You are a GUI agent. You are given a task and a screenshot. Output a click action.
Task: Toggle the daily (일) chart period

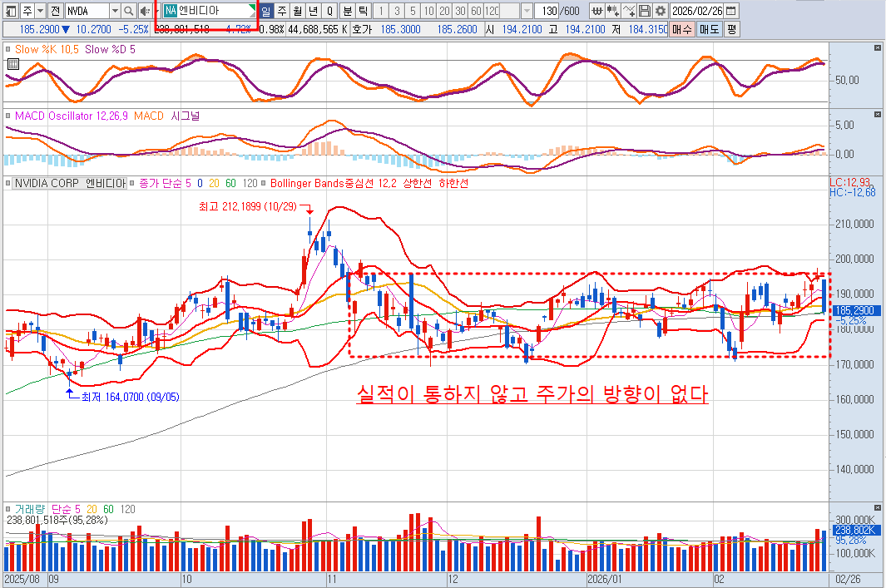pyautogui.click(x=266, y=11)
